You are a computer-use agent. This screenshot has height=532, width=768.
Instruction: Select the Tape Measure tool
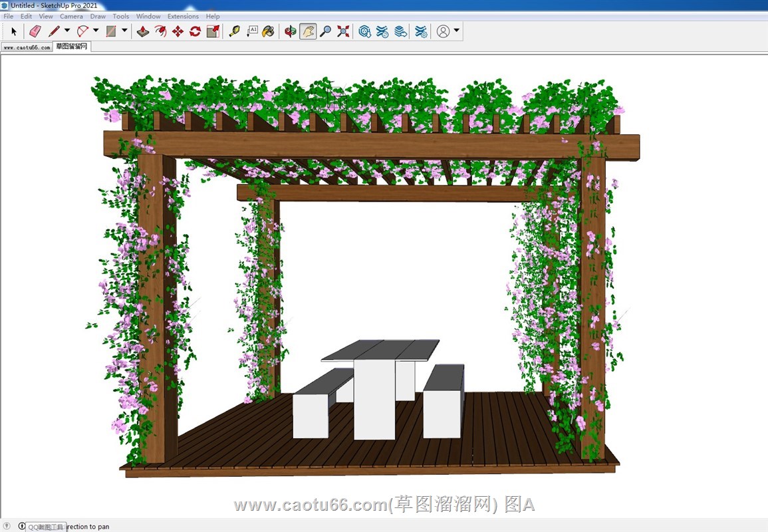coord(235,32)
